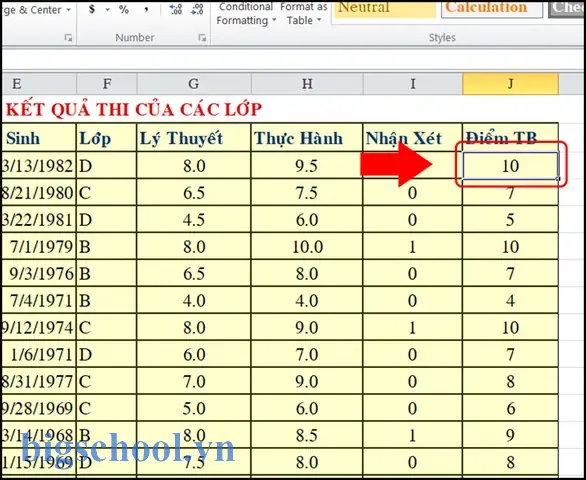The height and width of the screenshot is (480, 586).
Task: Open the Accounting format dropdown arrow
Action: click(108, 10)
